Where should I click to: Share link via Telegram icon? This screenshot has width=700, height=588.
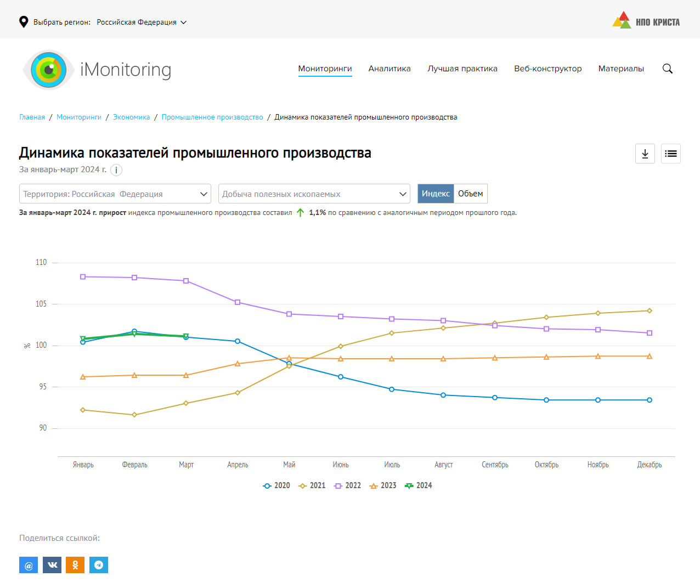click(99, 565)
